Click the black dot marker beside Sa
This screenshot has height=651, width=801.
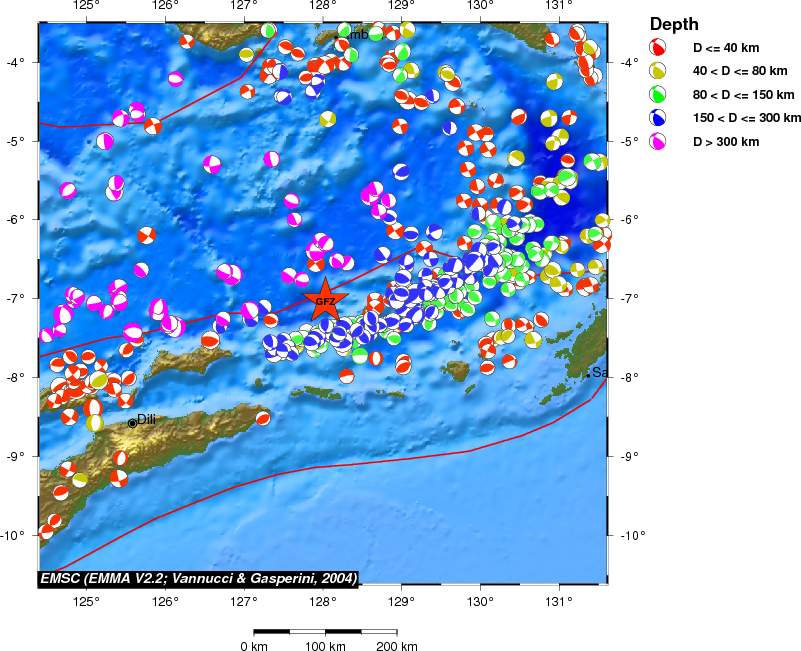click(588, 375)
